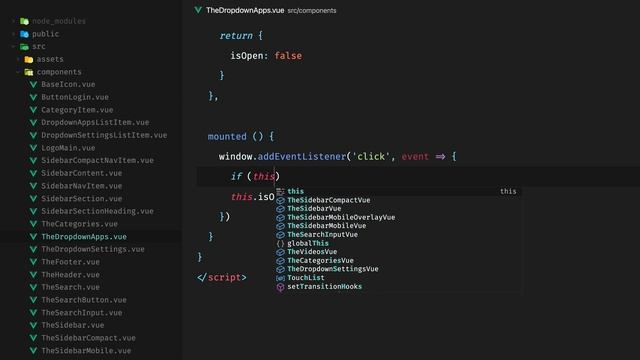Open TheCategories.vue file

[79, 224]
